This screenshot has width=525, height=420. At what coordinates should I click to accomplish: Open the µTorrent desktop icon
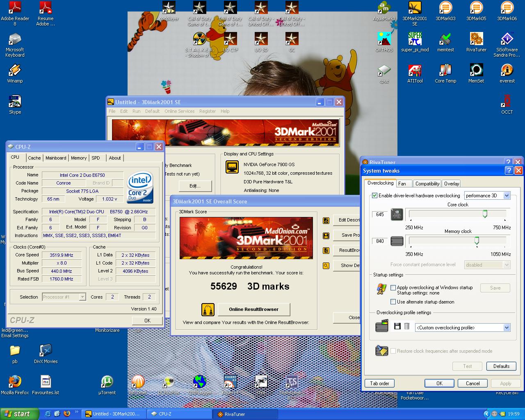click(107, 385)
